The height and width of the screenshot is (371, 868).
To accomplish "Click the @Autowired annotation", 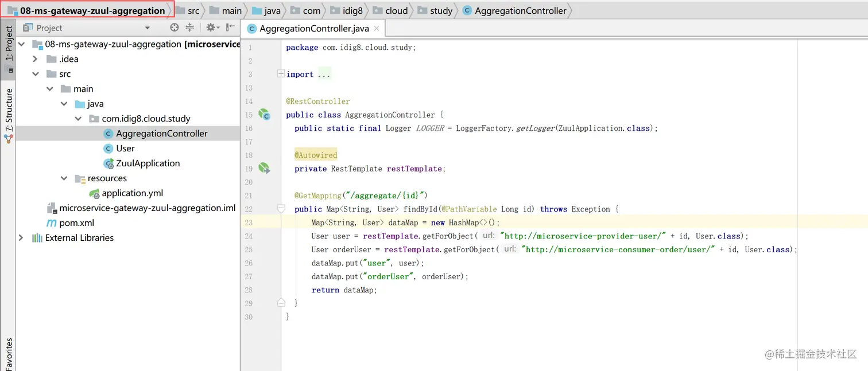I will tap(316, 155).
